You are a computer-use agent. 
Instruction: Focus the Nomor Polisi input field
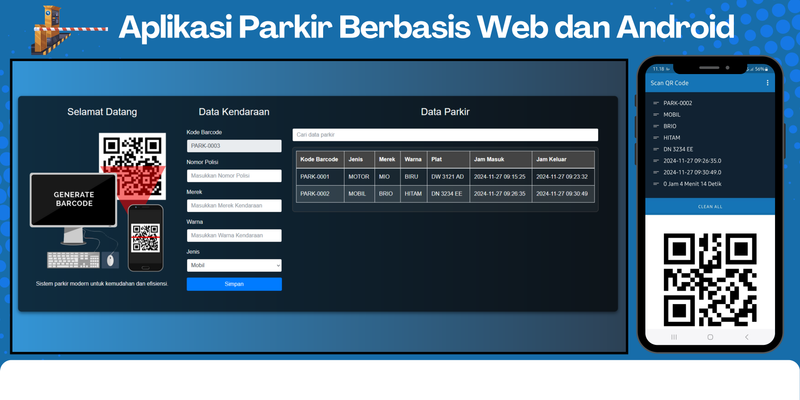point(234,176)
